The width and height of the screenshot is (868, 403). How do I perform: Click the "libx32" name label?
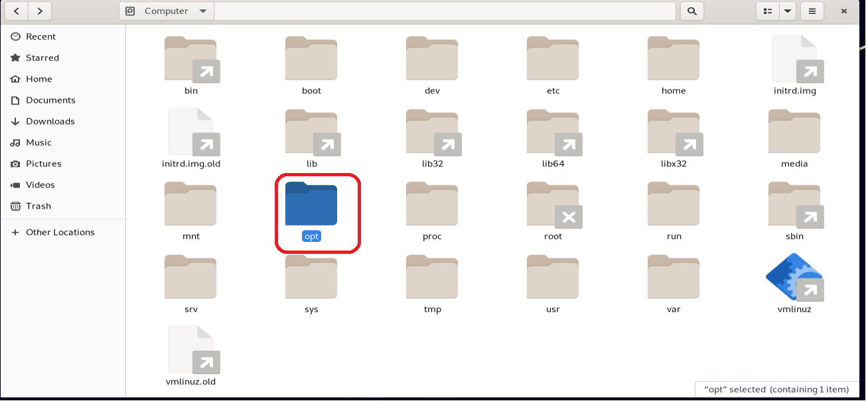point(674,164)
